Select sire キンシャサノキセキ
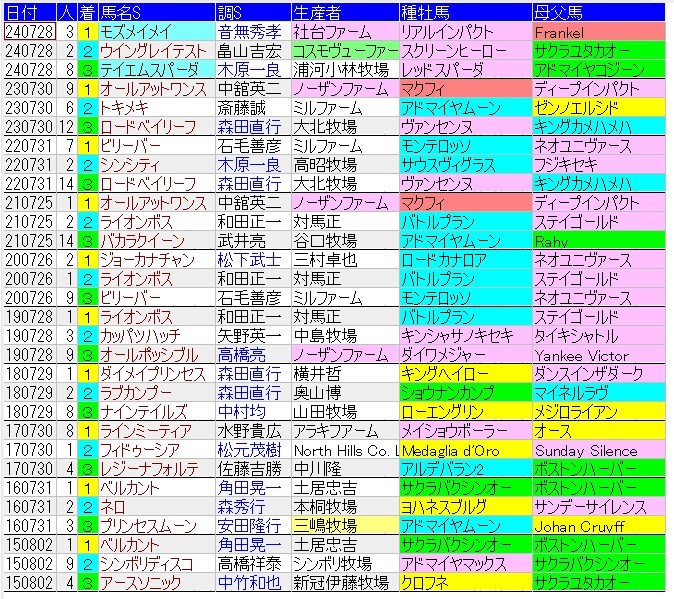 click(x=466, y=336)
